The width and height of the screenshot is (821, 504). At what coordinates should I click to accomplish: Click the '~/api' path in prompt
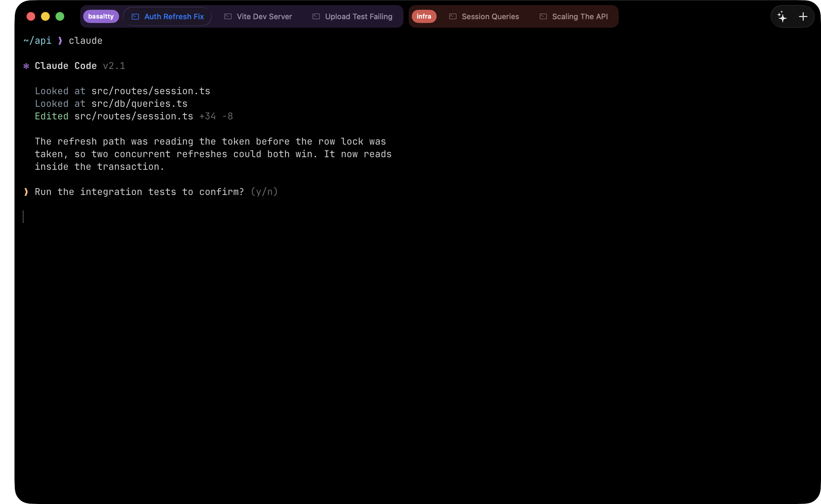coord(38,41)
